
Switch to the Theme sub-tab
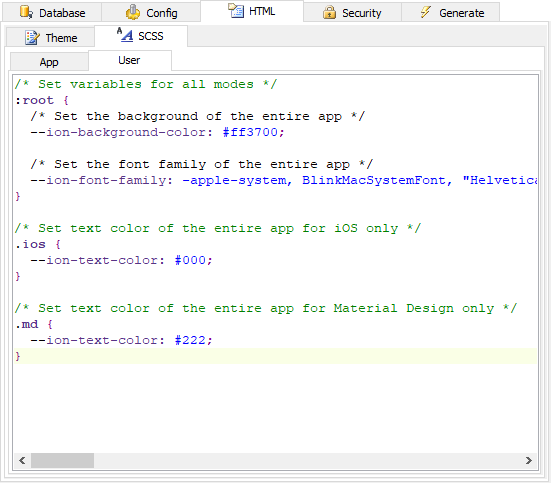[x=51, y=37]
